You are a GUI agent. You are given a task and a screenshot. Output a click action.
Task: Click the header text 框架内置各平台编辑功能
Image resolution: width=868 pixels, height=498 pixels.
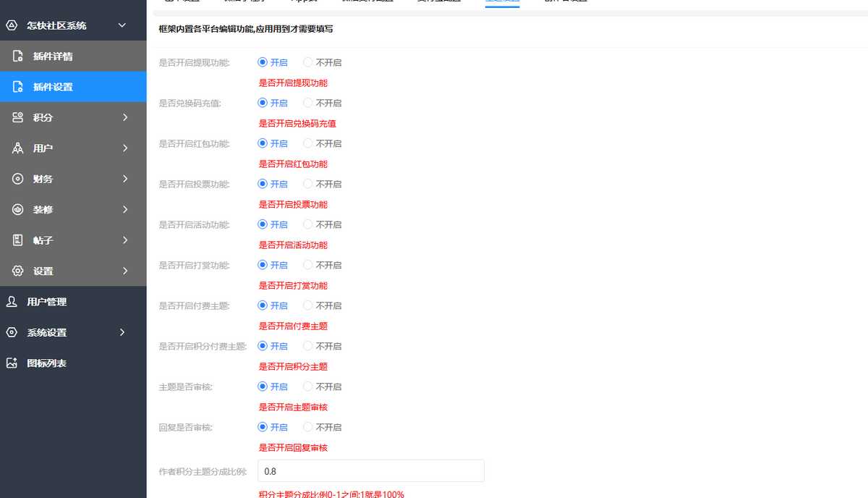click(x=206, y=30)
